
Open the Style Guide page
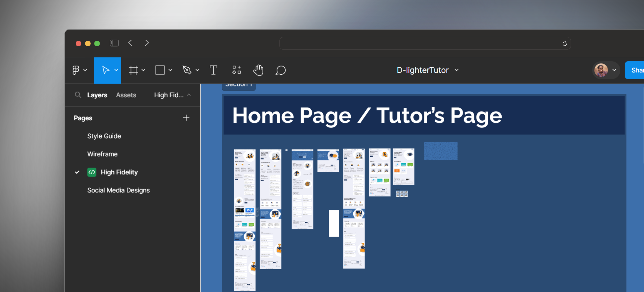click(104, 136)
